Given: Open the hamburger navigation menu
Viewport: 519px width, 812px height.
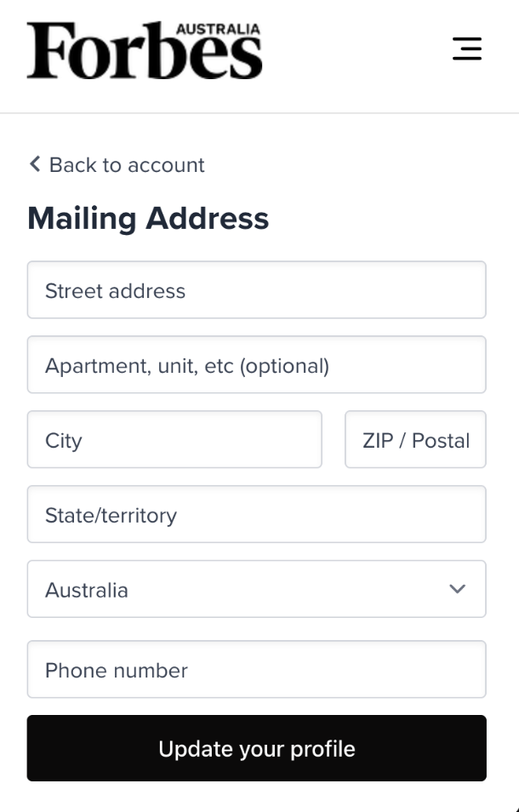Looking at the screenshot, I should pyautogui.click(x=467, y=49).
